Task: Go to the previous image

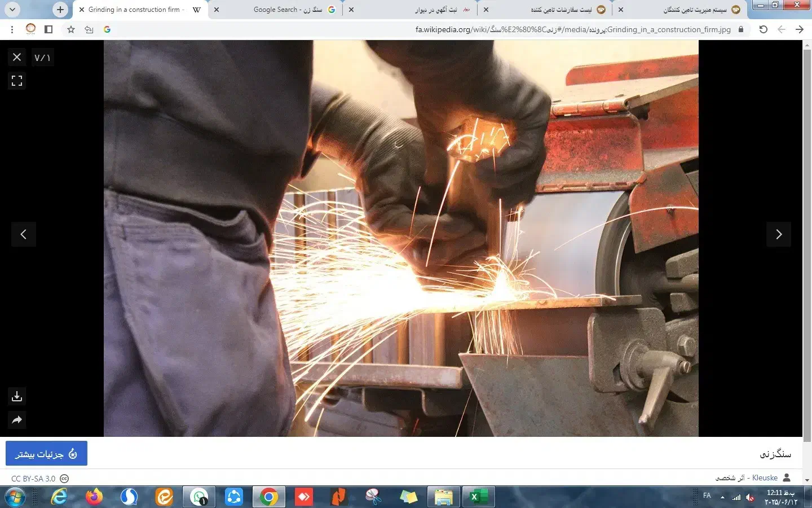Action: 24,234
